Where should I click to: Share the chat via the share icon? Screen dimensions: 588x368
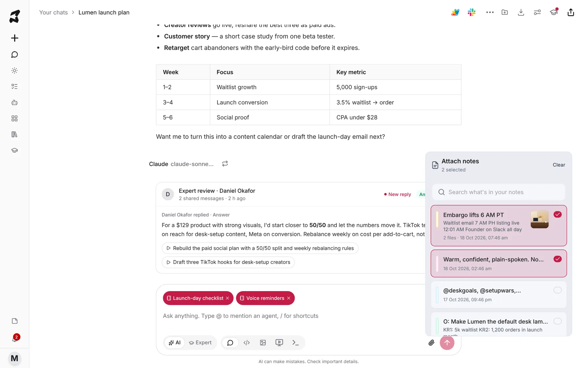[571, 12]
